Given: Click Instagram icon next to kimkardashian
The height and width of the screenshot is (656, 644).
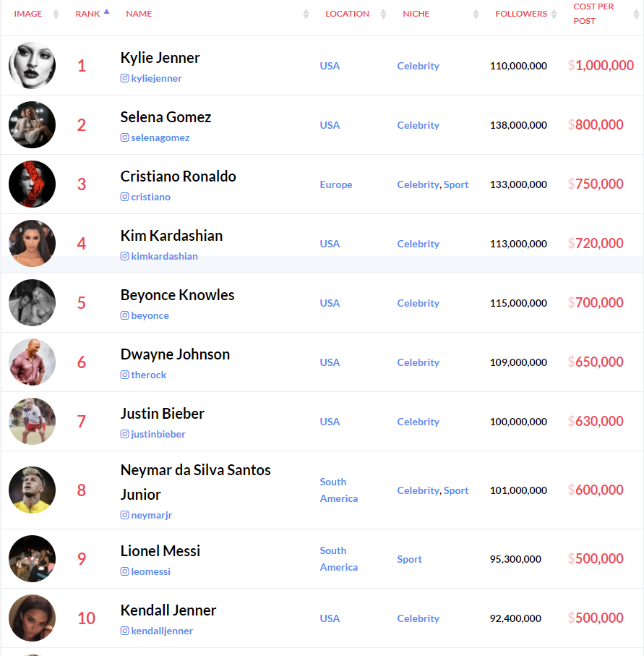Looking at the screenshot, I should 124,256.
